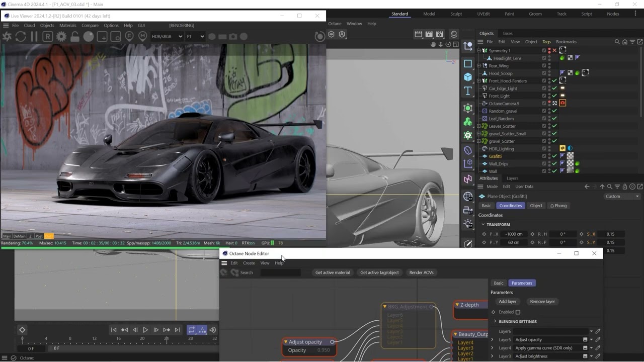Click the P.X coordinate input field
644x362 pixels.
[512, 234]
